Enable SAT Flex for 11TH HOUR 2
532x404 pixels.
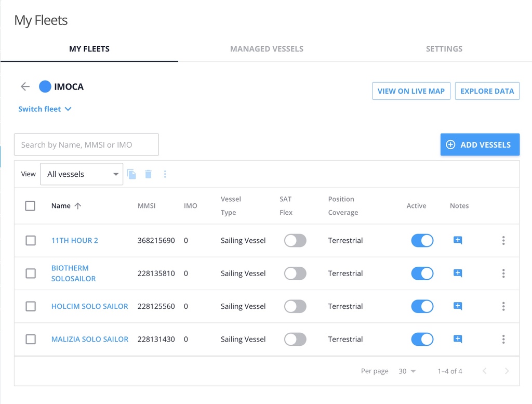(x=295, y=240)
